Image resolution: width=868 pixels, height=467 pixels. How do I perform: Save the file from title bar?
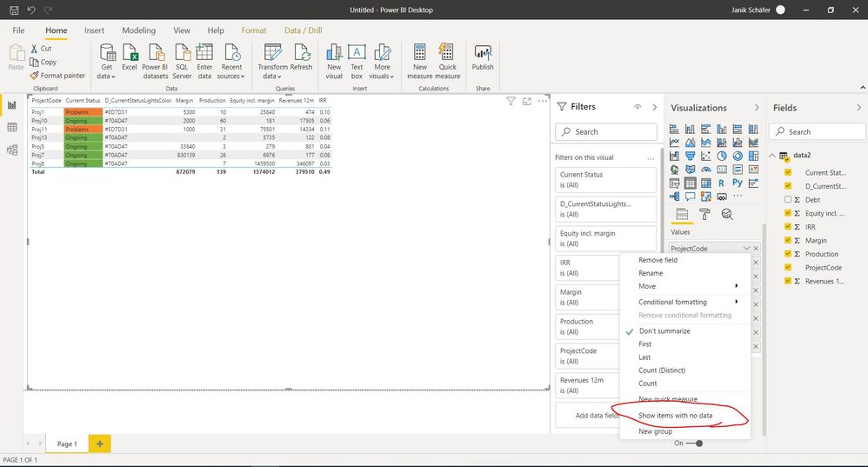(x=14, y=10)
